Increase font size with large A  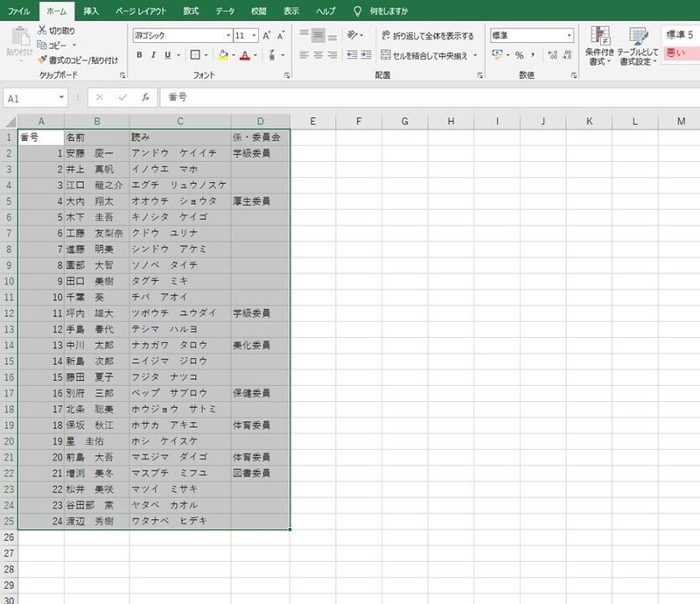[x=267, y=35]
